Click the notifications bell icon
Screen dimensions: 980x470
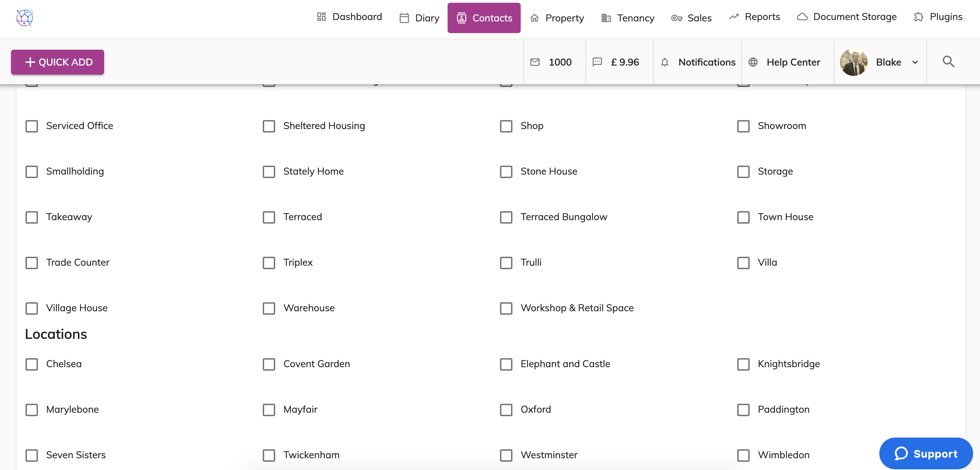click(665, 62)
